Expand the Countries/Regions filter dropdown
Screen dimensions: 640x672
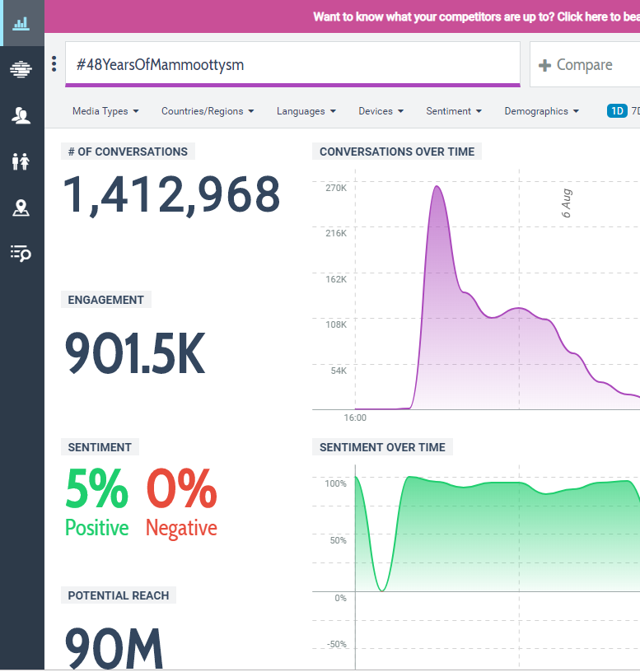pyautogui.click(x=208, y=111)
